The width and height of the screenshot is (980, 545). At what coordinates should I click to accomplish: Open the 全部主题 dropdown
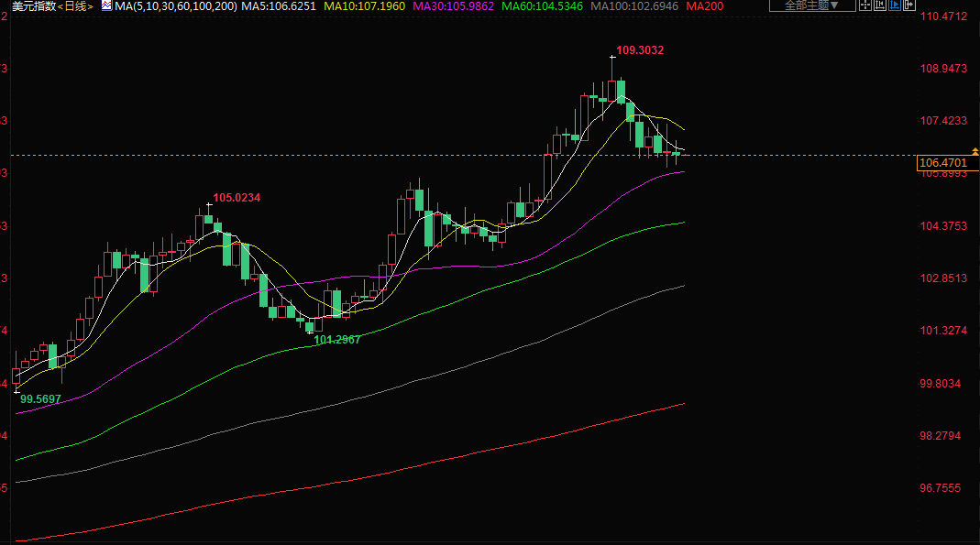click(x=798, y=5)
